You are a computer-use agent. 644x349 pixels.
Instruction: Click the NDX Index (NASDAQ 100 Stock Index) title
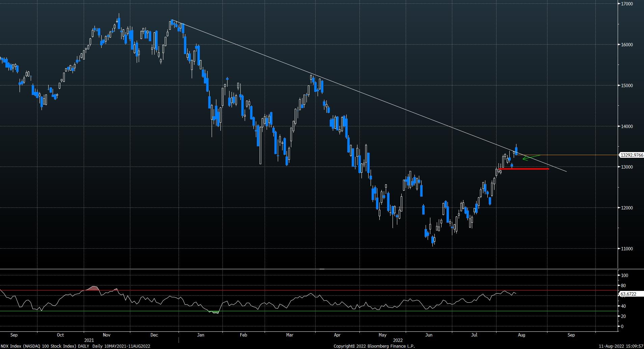coord(39,346)
